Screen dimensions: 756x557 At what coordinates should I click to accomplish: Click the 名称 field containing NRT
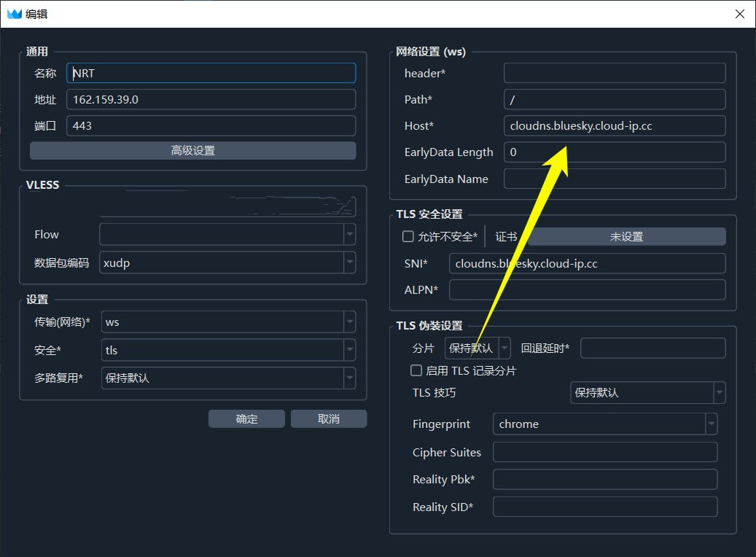click(x=211, y=73)
